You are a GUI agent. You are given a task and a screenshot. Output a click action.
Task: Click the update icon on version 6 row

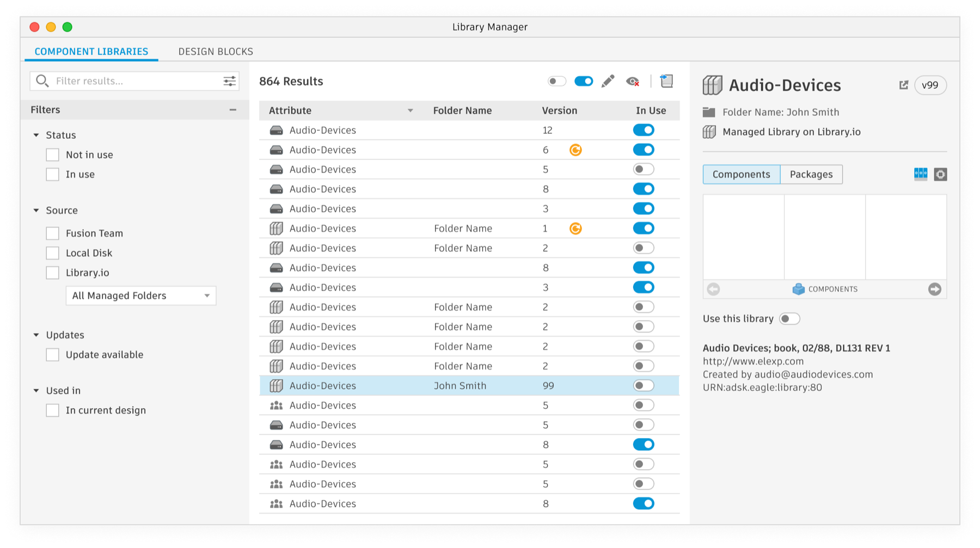click(x=575, y=150)
